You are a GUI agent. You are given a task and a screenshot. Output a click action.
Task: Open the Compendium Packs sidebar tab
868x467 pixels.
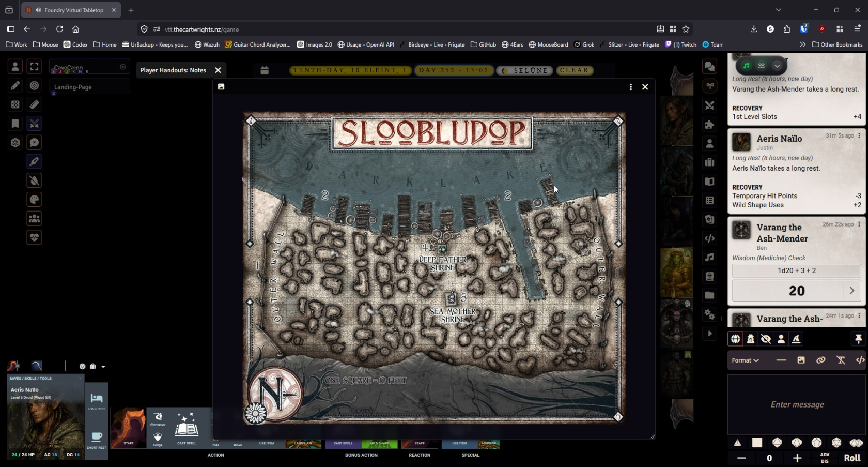coord(710,276)
